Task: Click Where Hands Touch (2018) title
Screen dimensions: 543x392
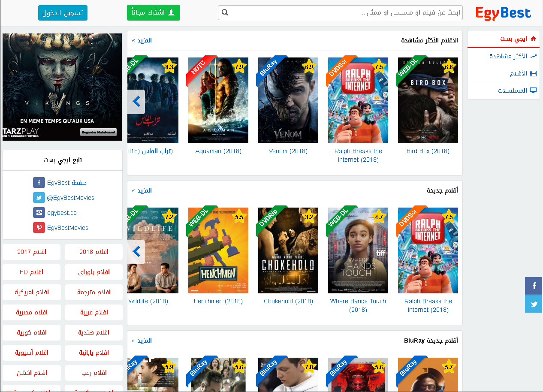Action: 358,305
